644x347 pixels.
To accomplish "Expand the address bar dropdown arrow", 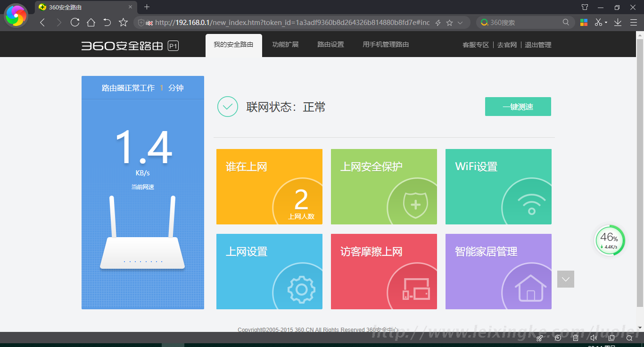I will pos(461,23).
